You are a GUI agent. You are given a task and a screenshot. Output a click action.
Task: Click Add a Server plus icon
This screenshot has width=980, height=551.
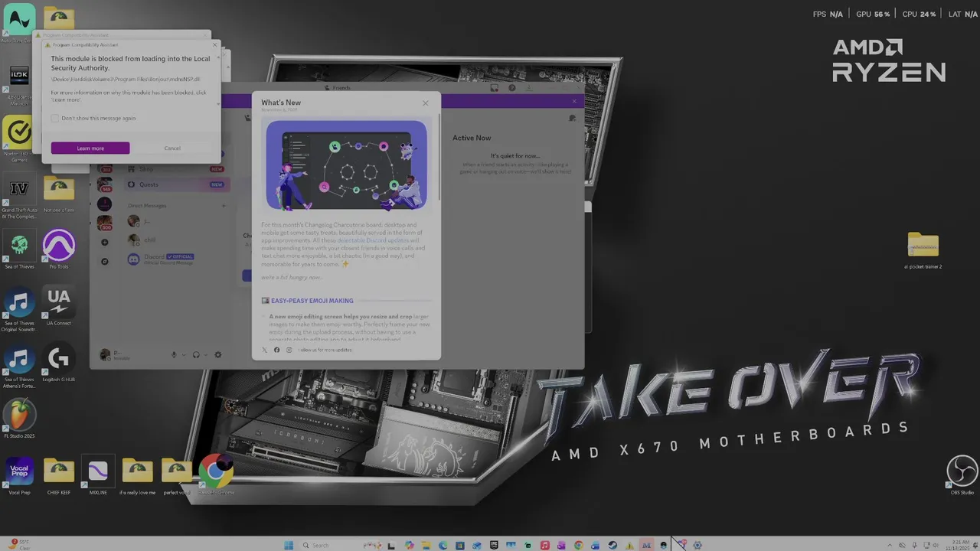(105, 243)
